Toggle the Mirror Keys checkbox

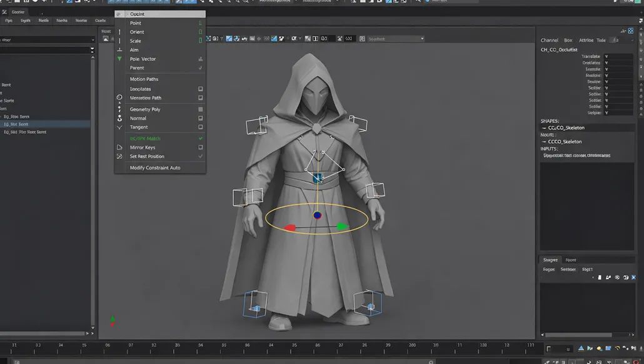[200, 148]
